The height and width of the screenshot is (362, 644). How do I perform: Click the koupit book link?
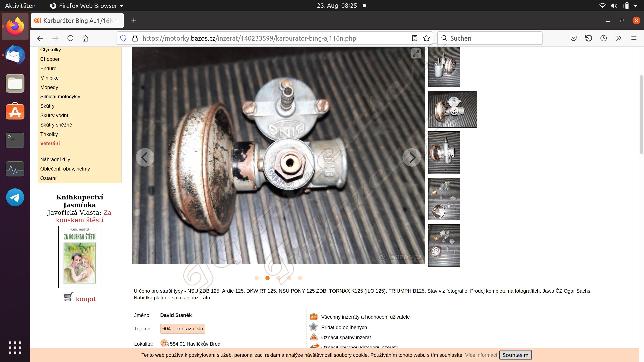[x=86, y=299]
